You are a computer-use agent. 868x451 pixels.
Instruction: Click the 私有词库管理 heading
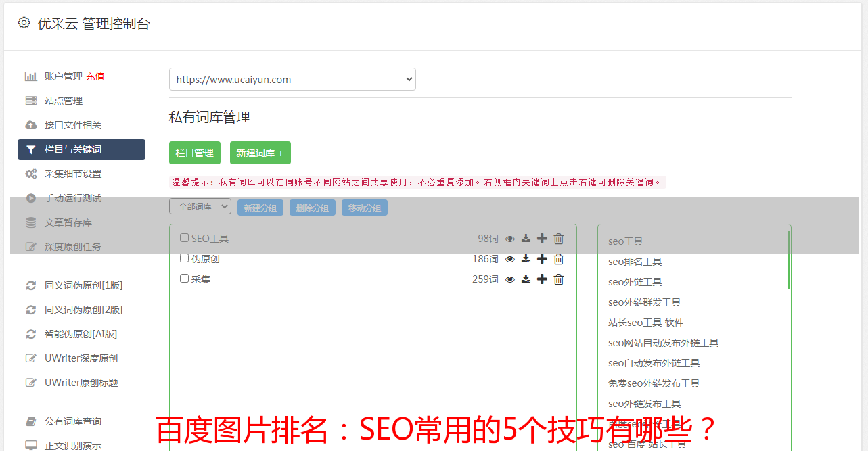[210, 117]
